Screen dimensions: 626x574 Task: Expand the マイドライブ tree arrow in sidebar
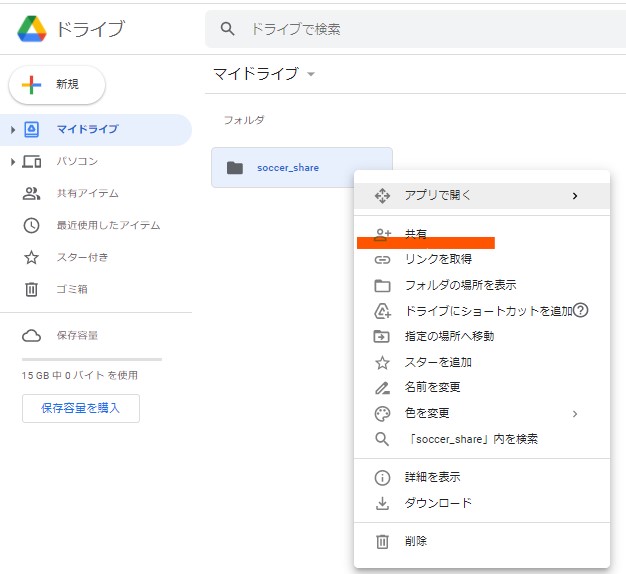[x=12, y=130]
